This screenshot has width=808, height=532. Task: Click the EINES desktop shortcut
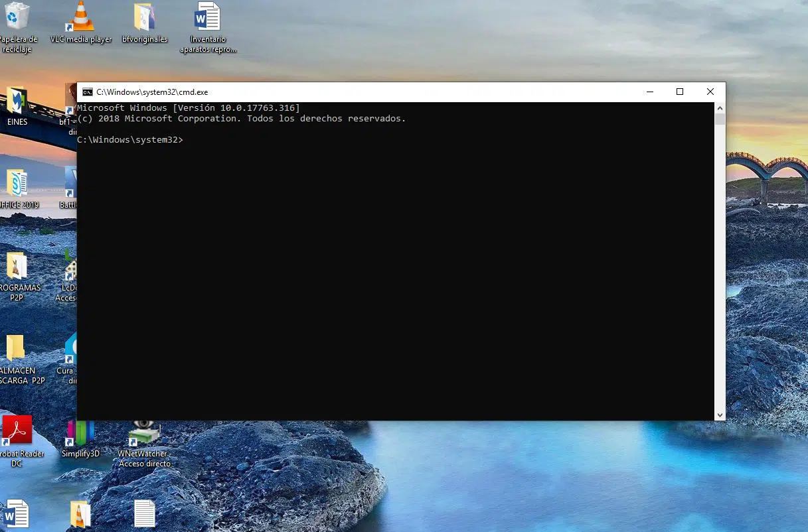coord(17,101)
